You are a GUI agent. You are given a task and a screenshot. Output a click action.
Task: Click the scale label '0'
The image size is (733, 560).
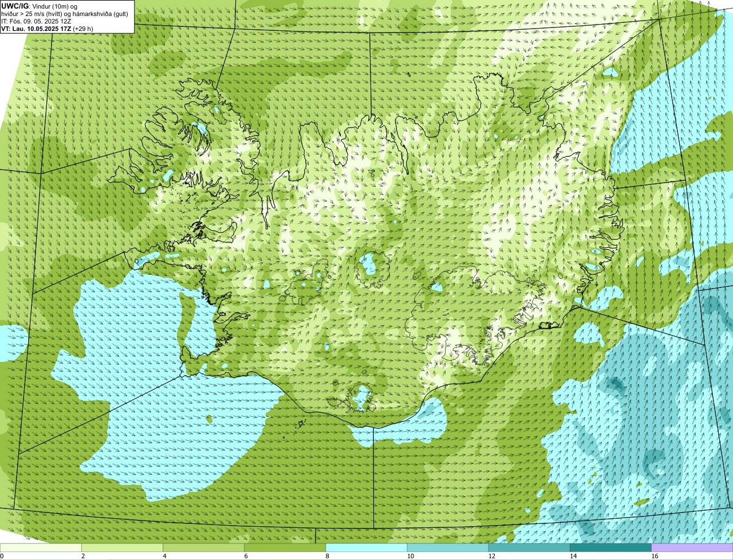[x=2, y=556]
